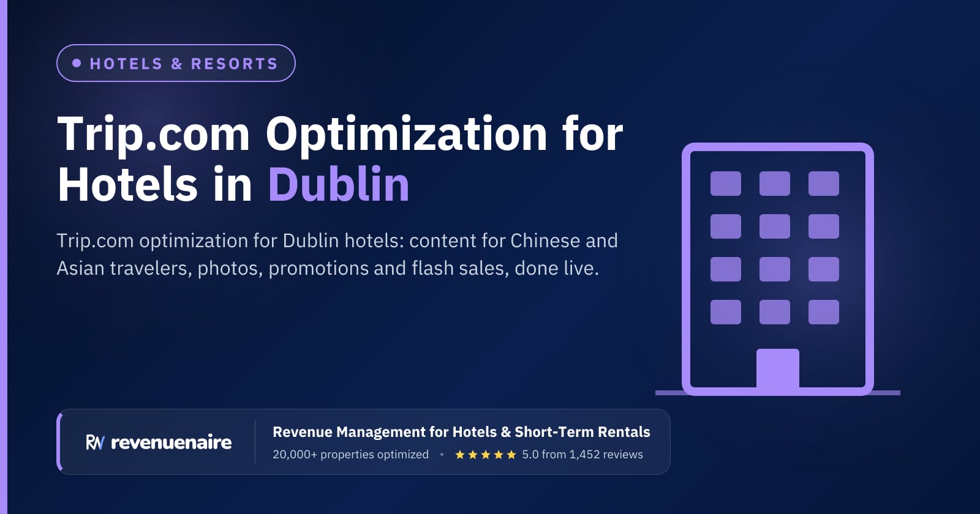Click the revenuenaire logo
Viewport: 980px width, 514px height.
pyautogui.click(x=159, y=442)
